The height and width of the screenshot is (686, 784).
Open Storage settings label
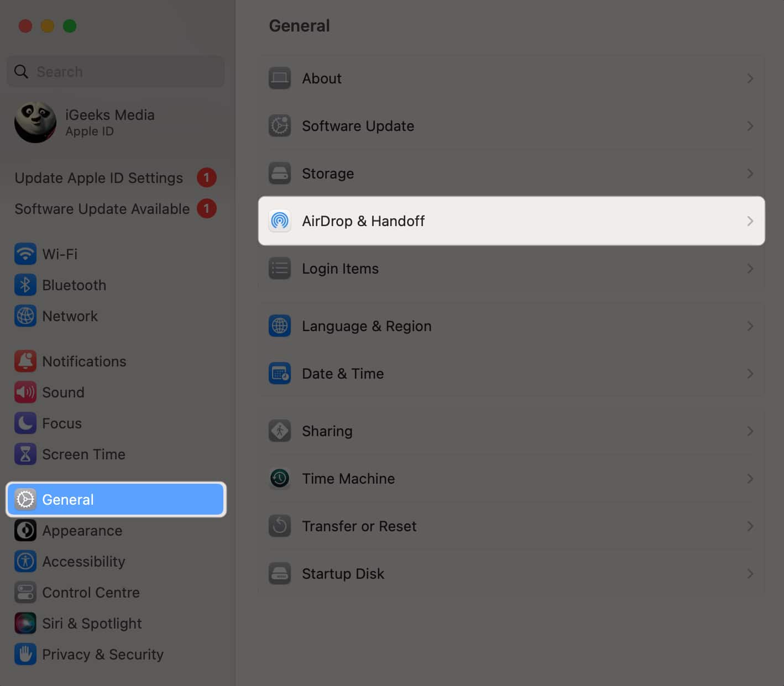pyautogui.click(x=328, y=174)
